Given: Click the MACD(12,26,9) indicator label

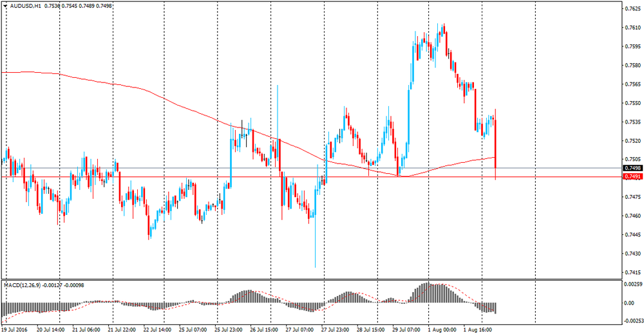Looking at the screenshot, I should point(22,285).
